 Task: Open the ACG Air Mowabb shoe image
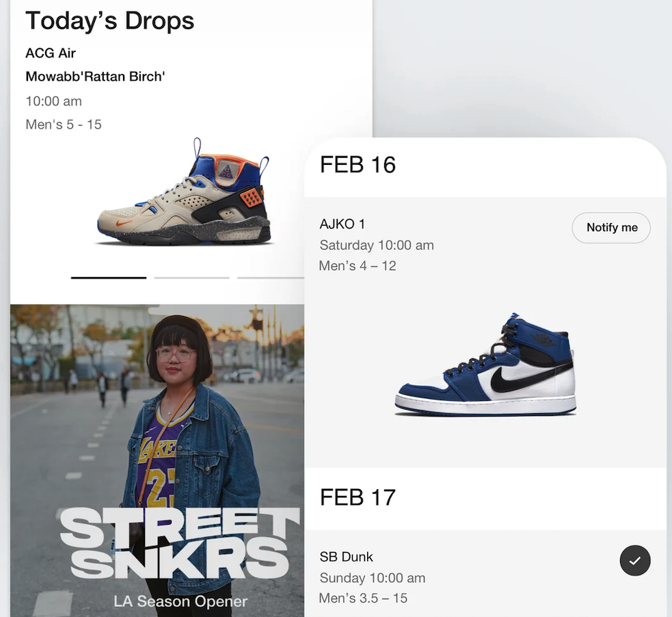[x=184, y=192]
